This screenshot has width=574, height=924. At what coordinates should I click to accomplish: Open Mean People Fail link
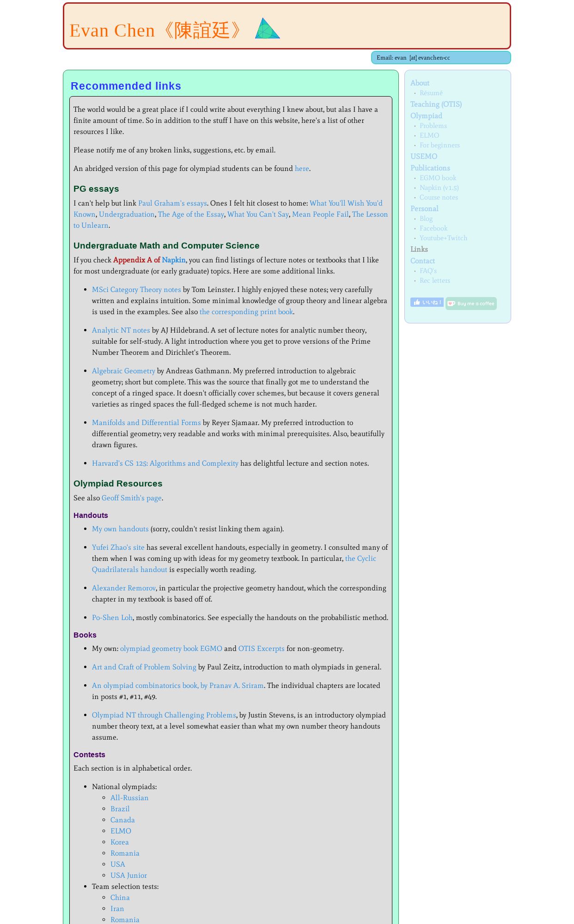(x=320, y=214)
